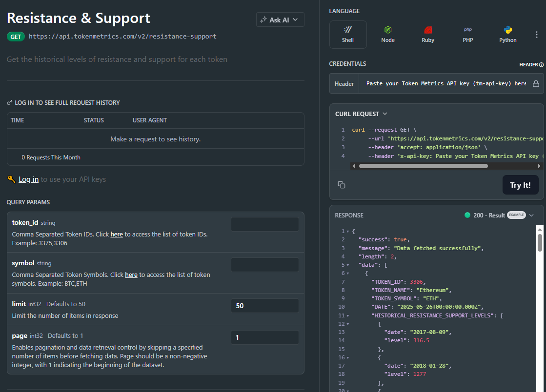Select the Shell language icon

coord(347,35)
